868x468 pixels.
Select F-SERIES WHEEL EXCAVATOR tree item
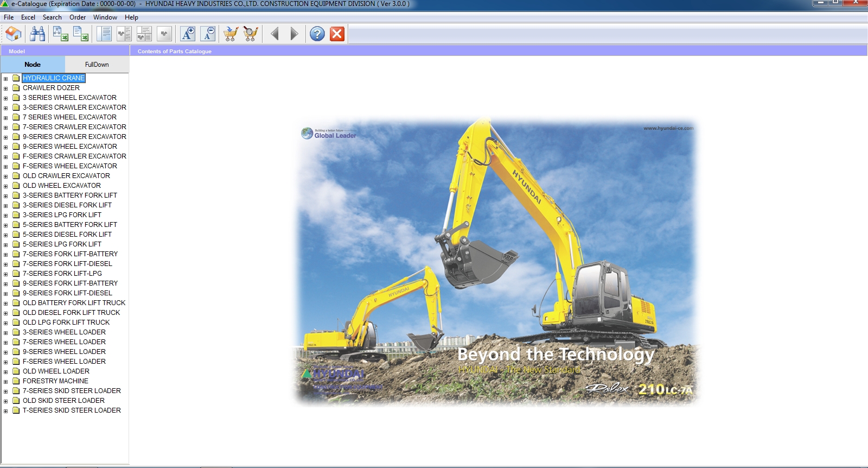pos(70,166)
